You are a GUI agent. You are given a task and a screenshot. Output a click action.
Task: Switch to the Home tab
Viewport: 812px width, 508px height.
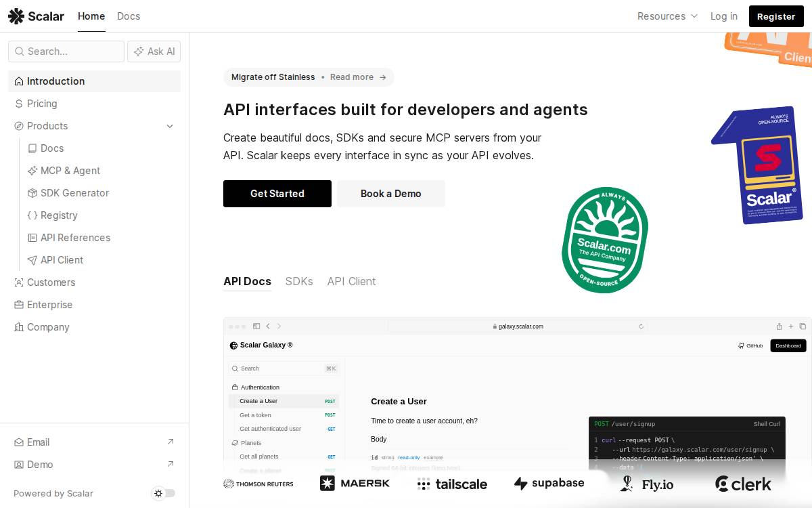point(91,16)
